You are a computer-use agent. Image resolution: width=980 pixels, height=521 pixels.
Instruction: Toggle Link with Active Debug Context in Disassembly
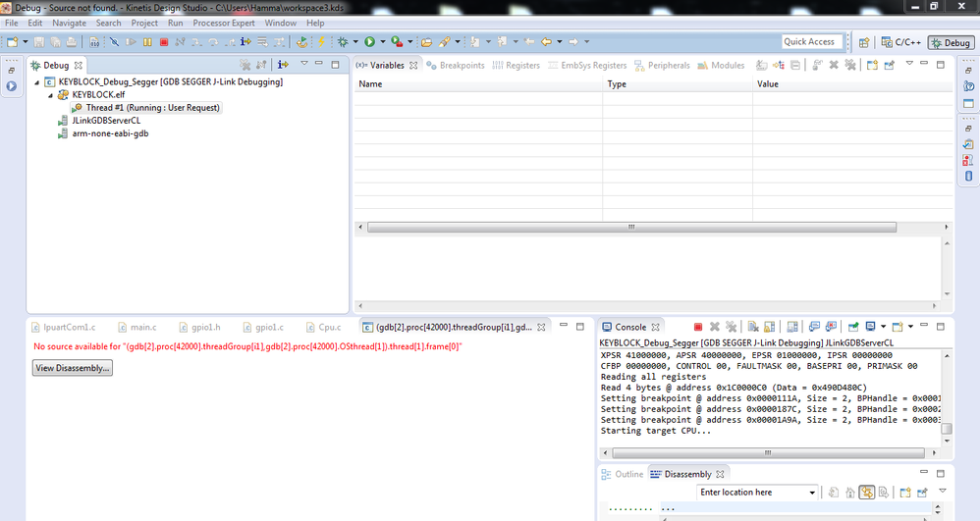pos(867,493)
